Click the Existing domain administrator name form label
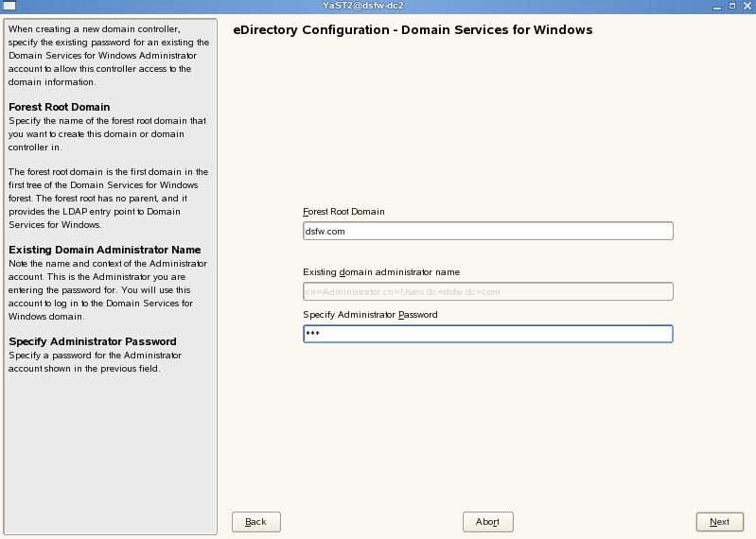The image size is (756, 539). coord(381,272)
